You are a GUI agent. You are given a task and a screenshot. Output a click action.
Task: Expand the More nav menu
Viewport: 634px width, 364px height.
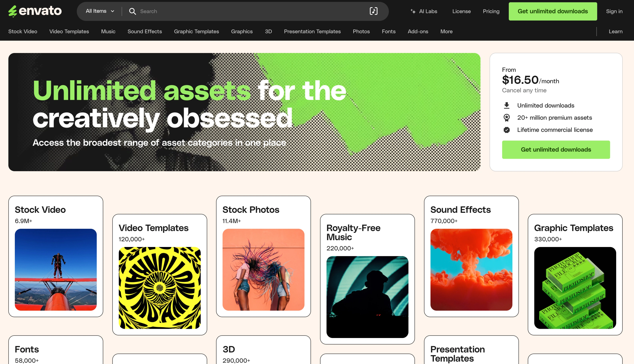[446, 32]
